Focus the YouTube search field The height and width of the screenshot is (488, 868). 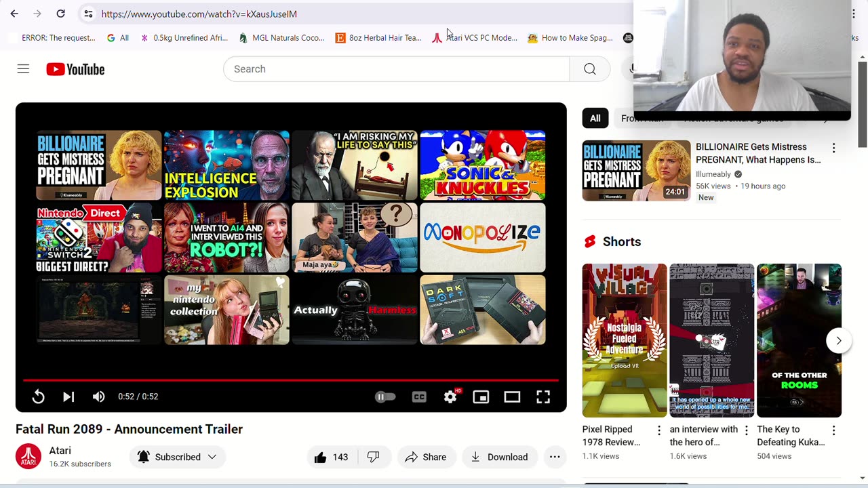(397, 69)
